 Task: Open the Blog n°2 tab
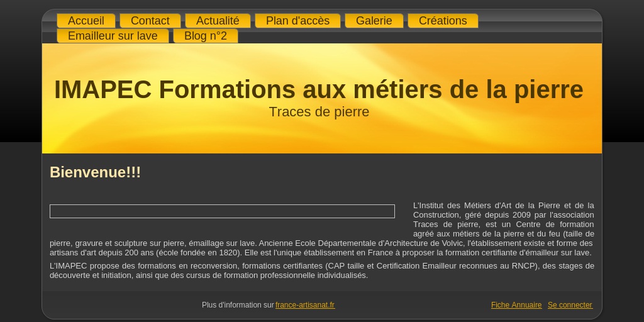(206, 36)
